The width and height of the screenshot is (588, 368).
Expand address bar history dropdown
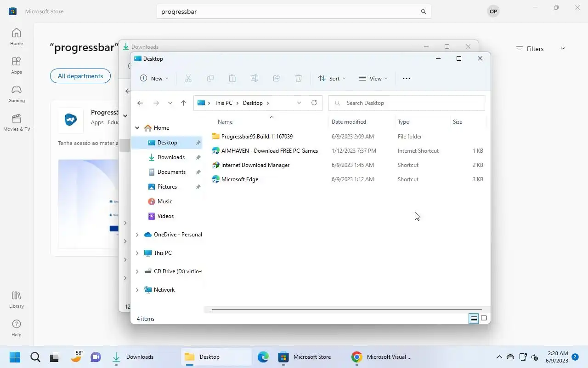299,103
